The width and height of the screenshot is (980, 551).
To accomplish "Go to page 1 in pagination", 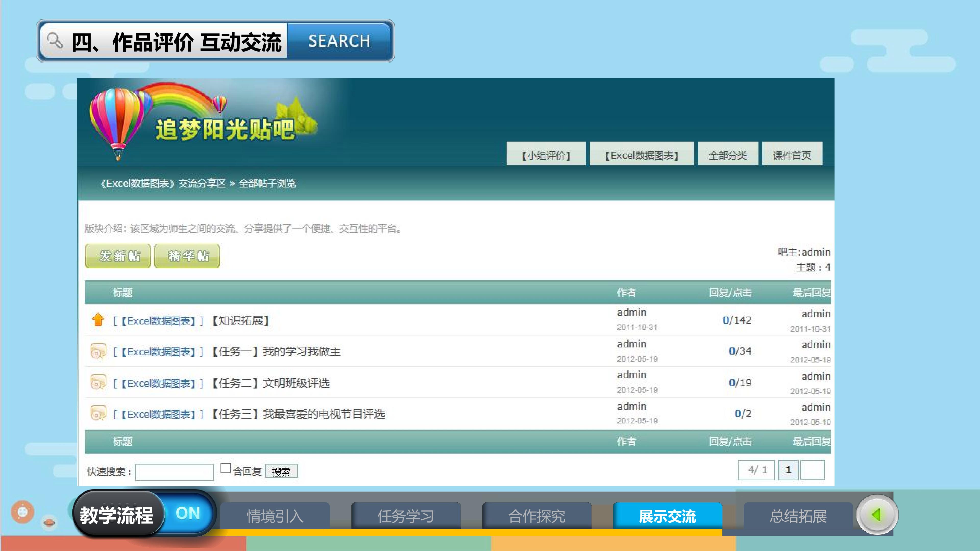I will (788, 470).
